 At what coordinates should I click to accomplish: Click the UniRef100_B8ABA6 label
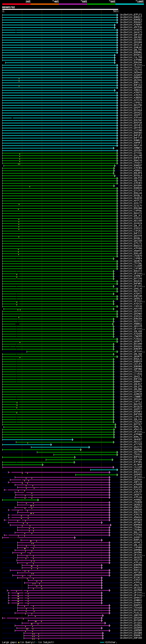pos(131,450)
